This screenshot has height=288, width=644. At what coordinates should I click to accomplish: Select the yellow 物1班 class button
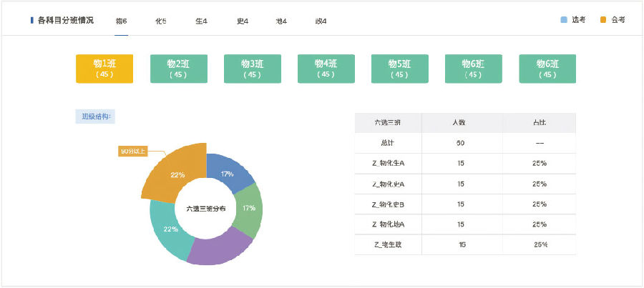[104, 69]
